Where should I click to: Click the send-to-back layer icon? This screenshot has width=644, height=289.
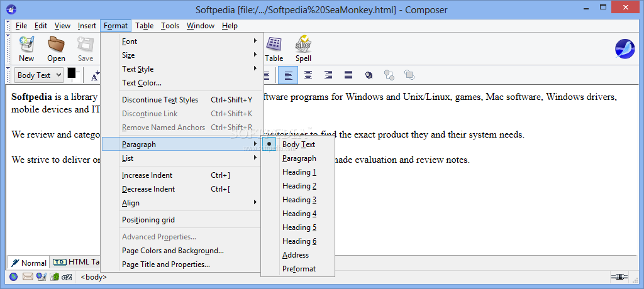click(389, 75)
